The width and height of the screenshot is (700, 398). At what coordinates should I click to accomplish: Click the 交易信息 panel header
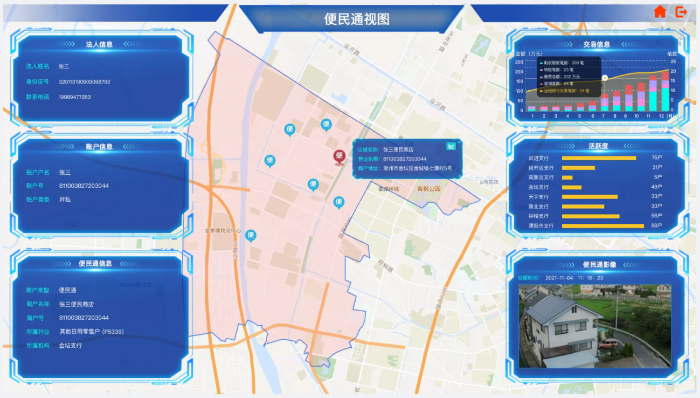596,44
